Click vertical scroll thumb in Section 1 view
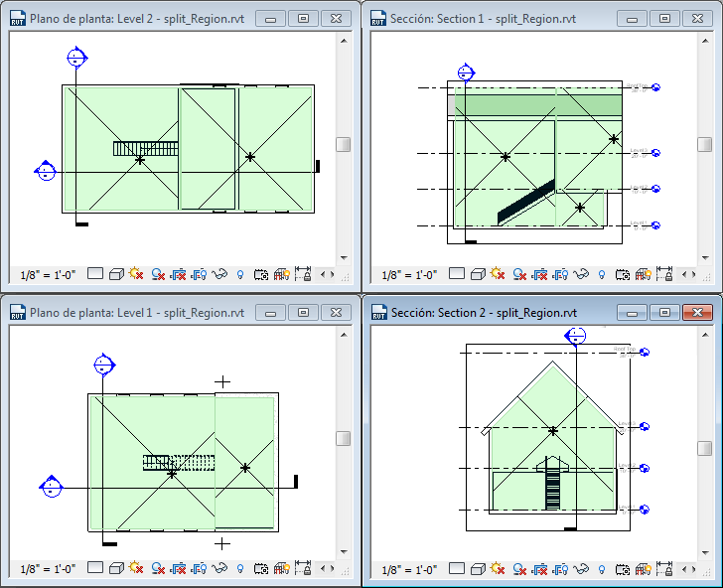 click(x=704, y=144)
